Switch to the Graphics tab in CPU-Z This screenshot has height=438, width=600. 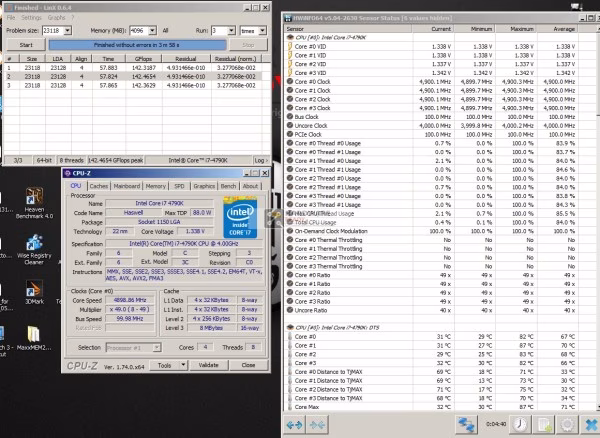204,186
